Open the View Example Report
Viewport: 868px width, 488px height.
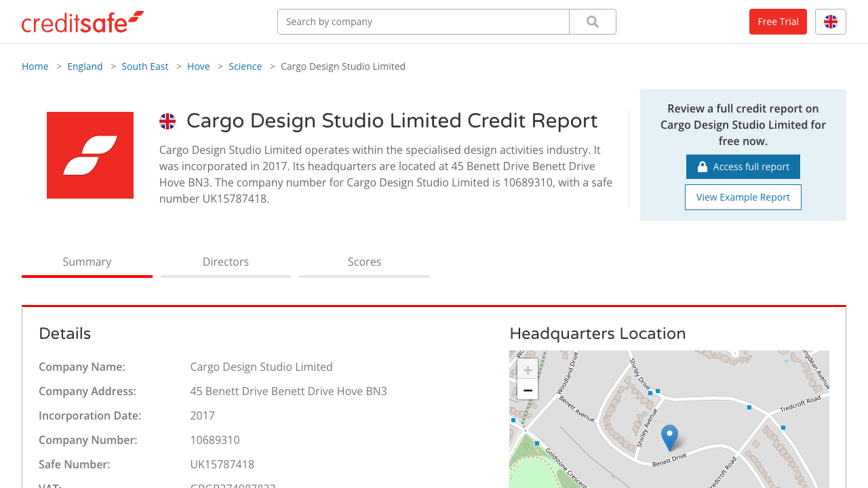(743, 197)
